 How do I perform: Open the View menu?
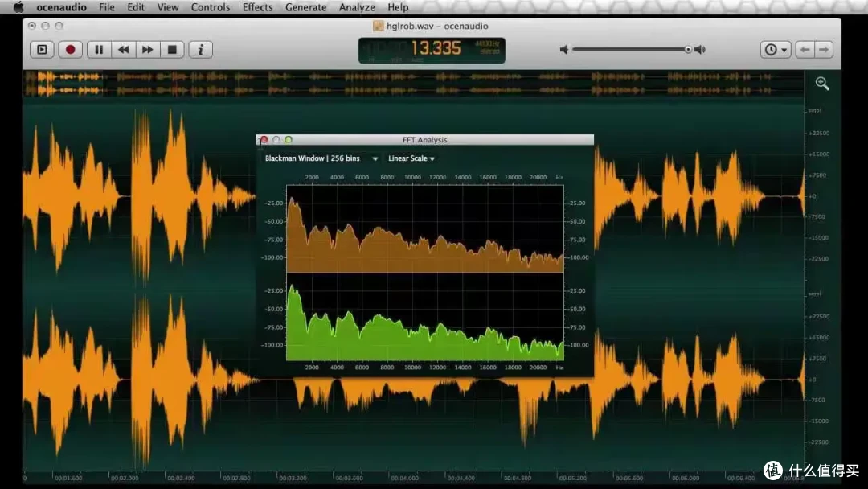tap(168, 7)
